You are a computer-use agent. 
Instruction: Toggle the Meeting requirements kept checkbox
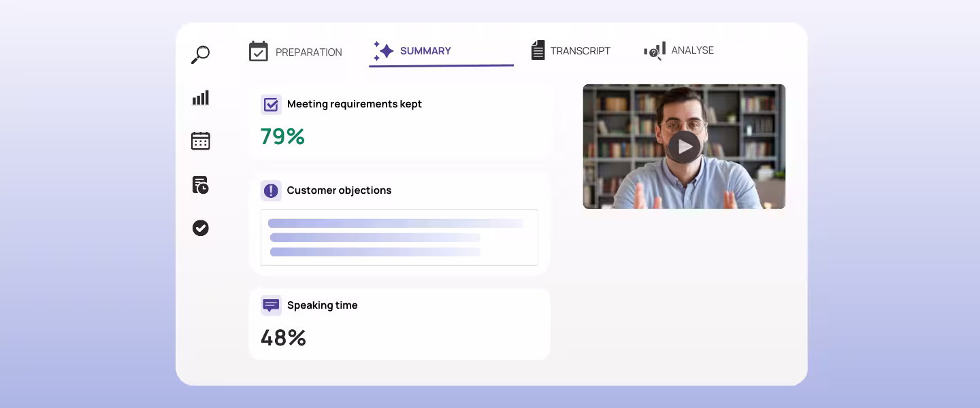coord(271,105)
